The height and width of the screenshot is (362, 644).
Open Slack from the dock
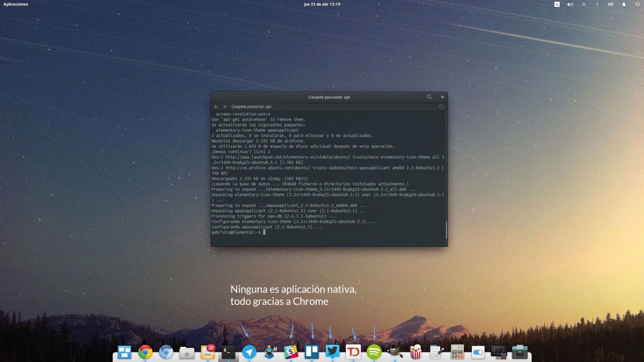click(x=291, y=352)
